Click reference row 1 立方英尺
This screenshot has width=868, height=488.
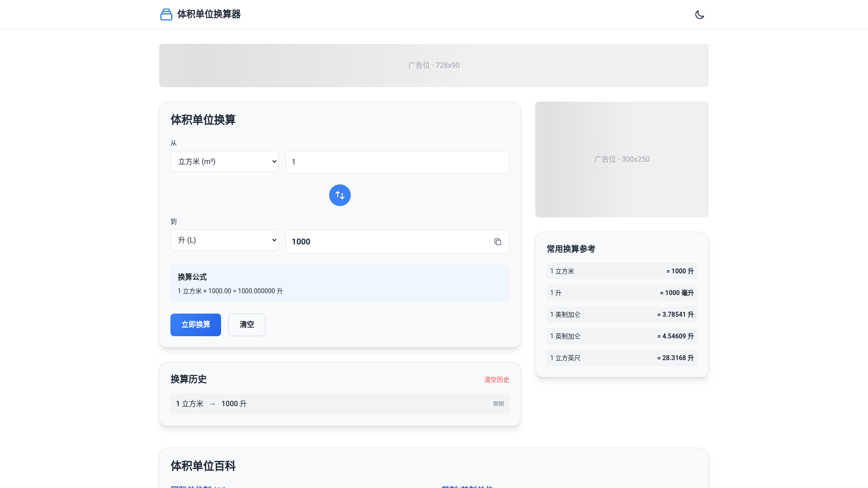click(622, 358)
